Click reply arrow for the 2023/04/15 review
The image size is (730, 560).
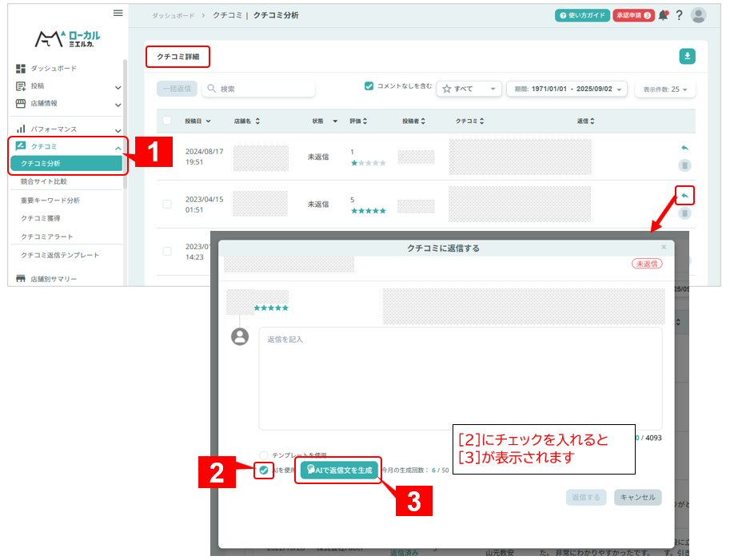click(684, 195)
